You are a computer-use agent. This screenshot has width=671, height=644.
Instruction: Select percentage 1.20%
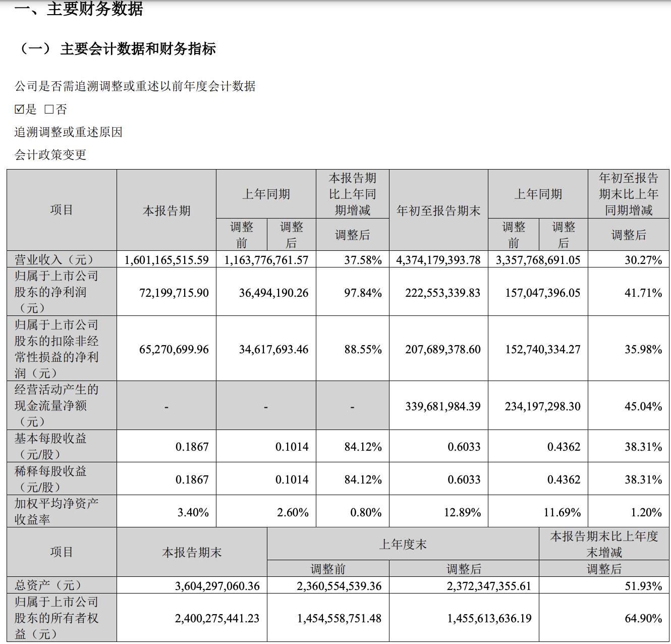tap(646, 512)
